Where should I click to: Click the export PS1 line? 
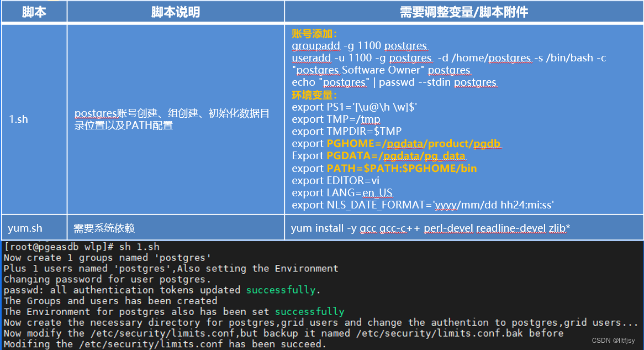point(355,107)
